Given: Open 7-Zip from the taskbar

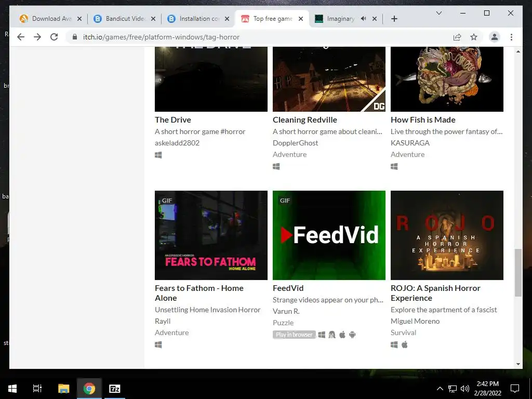Looking at the screenshot, I should tap(115, 389).
